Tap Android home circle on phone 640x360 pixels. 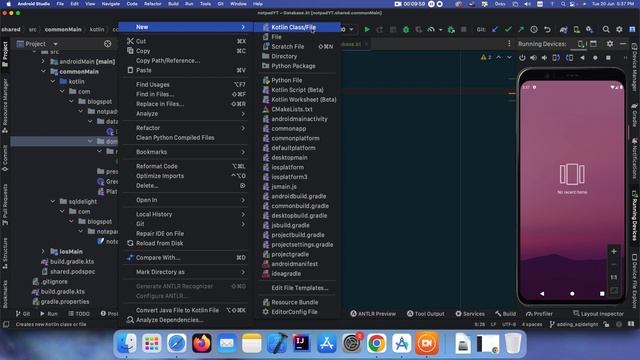[572, 293]
